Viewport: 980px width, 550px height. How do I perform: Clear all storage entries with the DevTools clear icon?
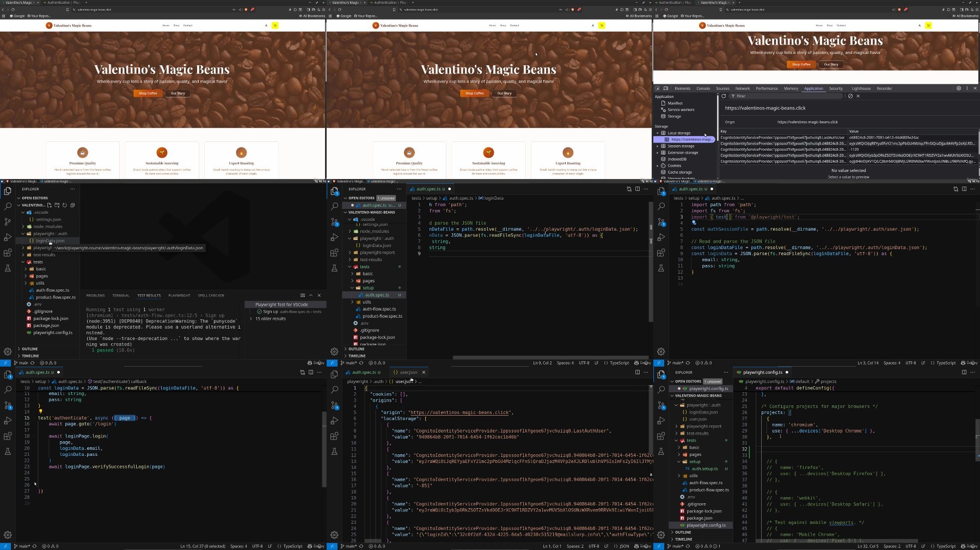coord(850,96)
